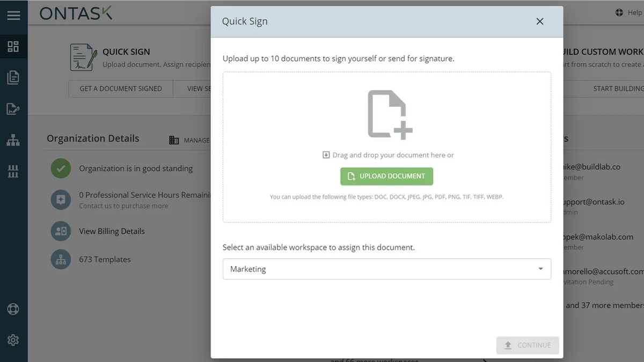Image resolution: width=644 pixels, height=362 pixels.
Task: Open the dashboard grid icon in sidebar
Action: [x=13, y=47]
